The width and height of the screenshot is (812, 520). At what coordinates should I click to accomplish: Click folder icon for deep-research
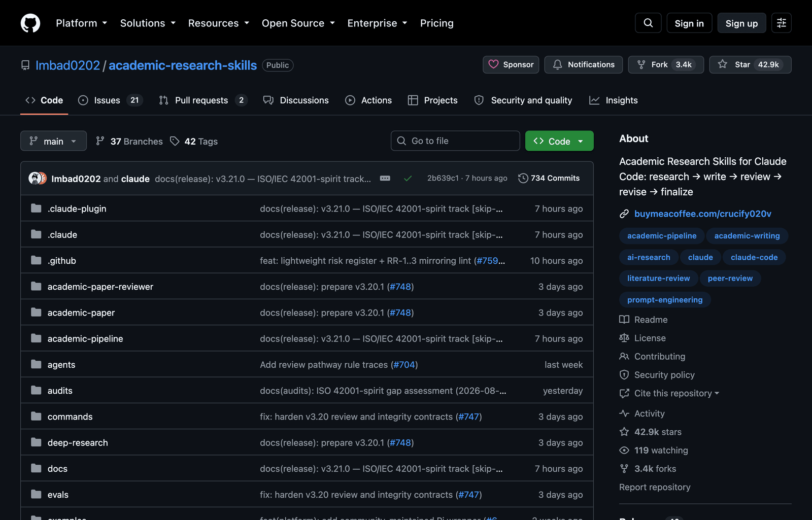pyautogui.click(x=36, y=442)
